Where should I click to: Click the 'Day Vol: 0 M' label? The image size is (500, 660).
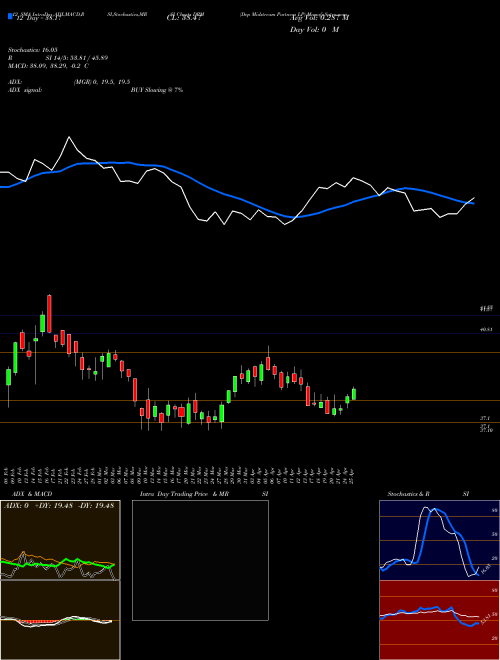pos(314,30)
